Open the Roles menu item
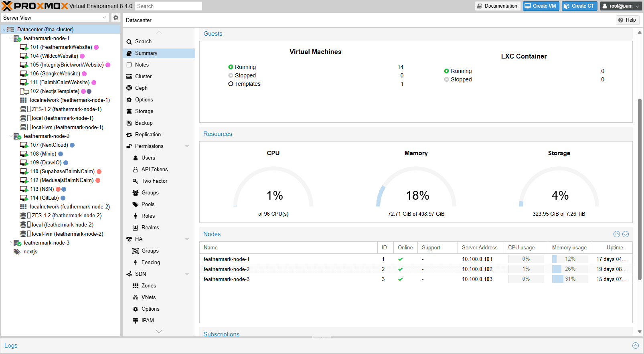The image size is (644, 354). point(159,216)
